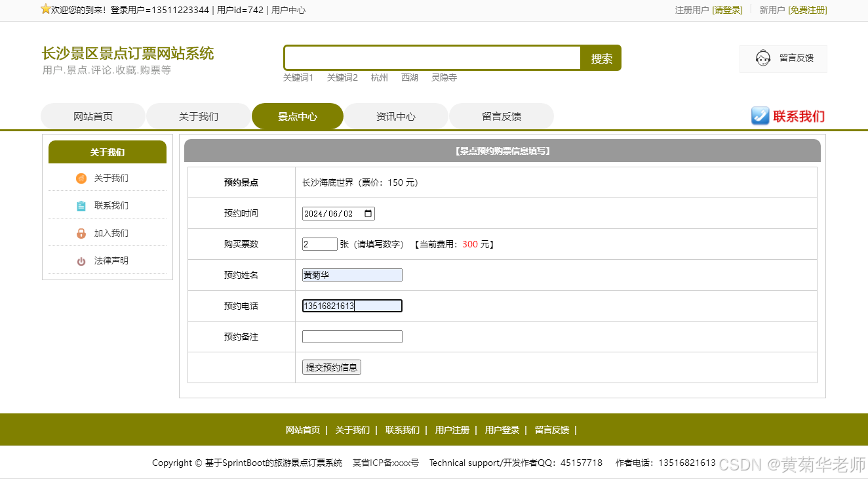Click the footer 关于我们 link
This screenshot has height=479, width=868.
pyautogui.click(x=353, y=430)
